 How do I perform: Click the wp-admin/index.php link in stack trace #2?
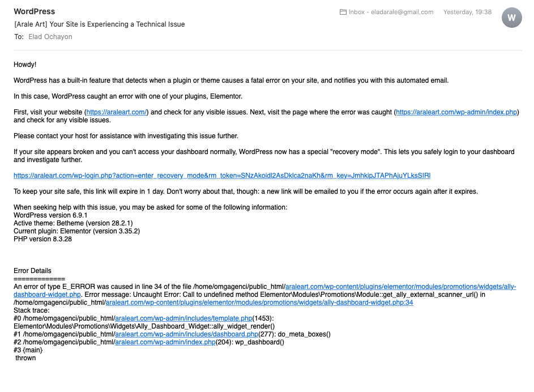pyautogui.click(x=165, y=342)
